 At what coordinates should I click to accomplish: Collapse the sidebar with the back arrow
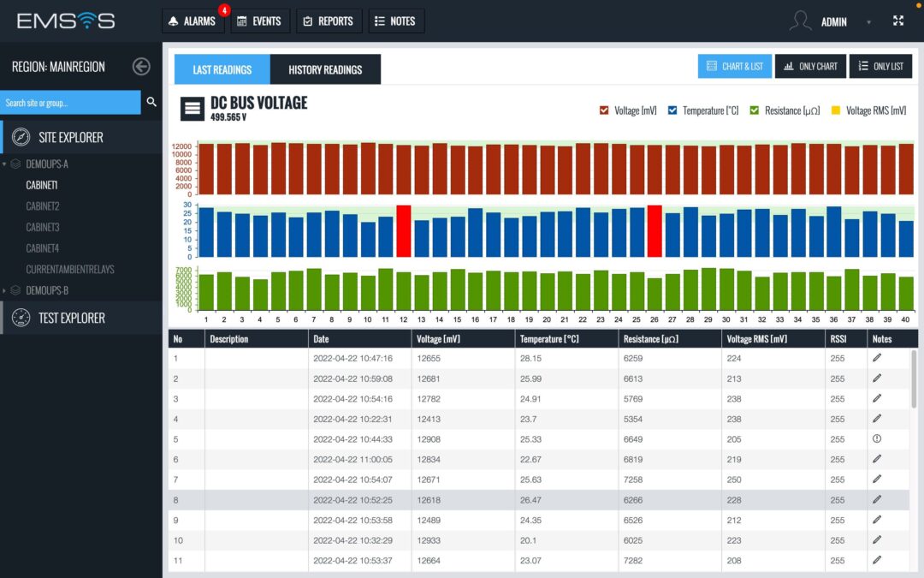(141, 66)
